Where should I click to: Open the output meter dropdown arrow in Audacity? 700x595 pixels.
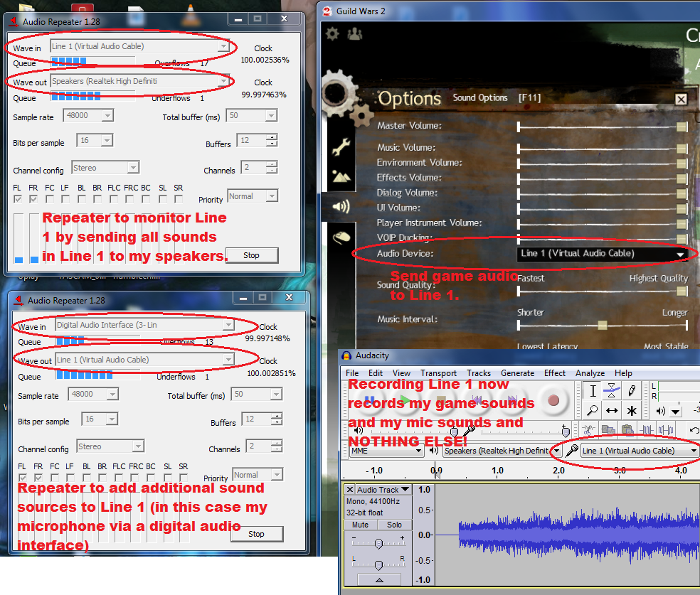(676, 411)
